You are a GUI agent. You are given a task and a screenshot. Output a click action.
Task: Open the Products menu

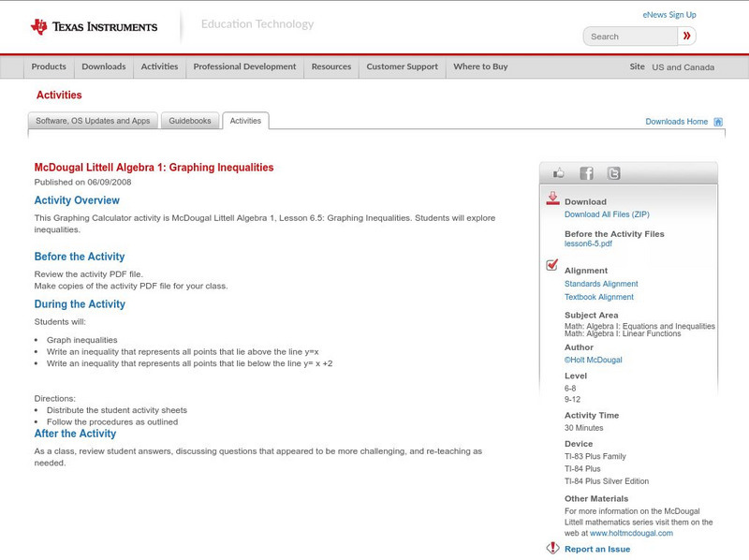pos(49,67)
